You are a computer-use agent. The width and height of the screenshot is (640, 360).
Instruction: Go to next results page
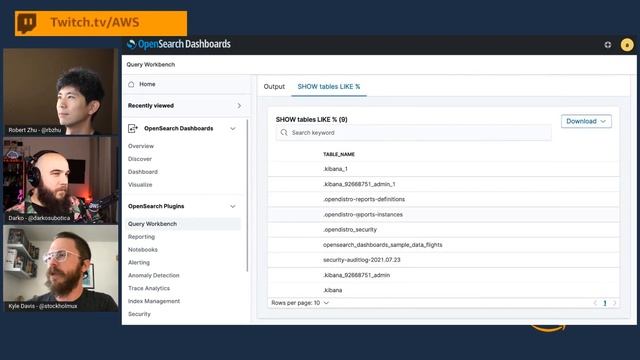click(615, 303)
